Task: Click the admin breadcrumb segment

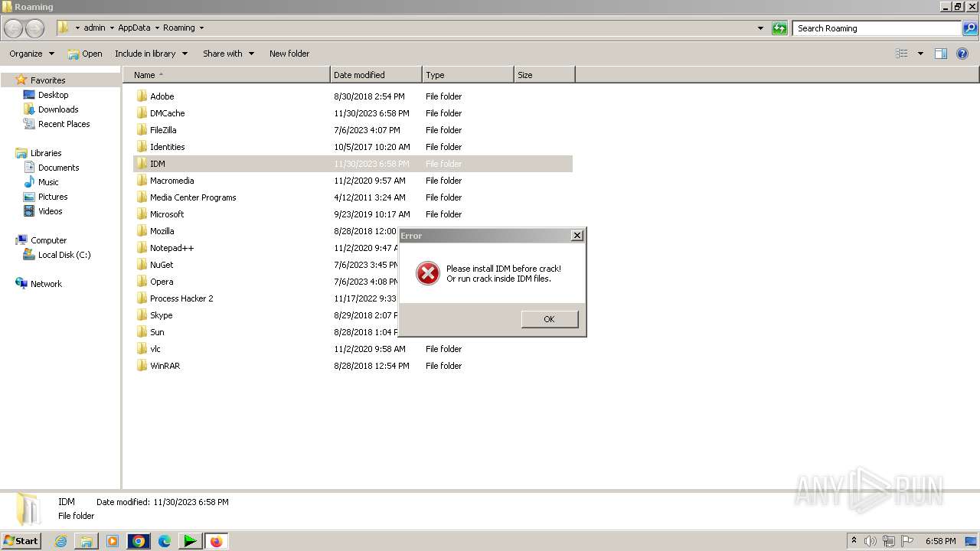Action: pyautogui.click(x=94, y=28)
